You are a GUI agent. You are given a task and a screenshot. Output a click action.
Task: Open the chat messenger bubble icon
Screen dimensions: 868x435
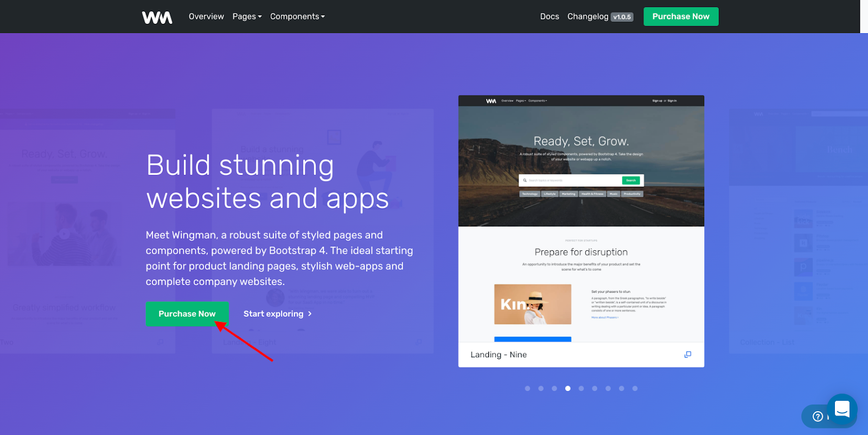[841, 409]
